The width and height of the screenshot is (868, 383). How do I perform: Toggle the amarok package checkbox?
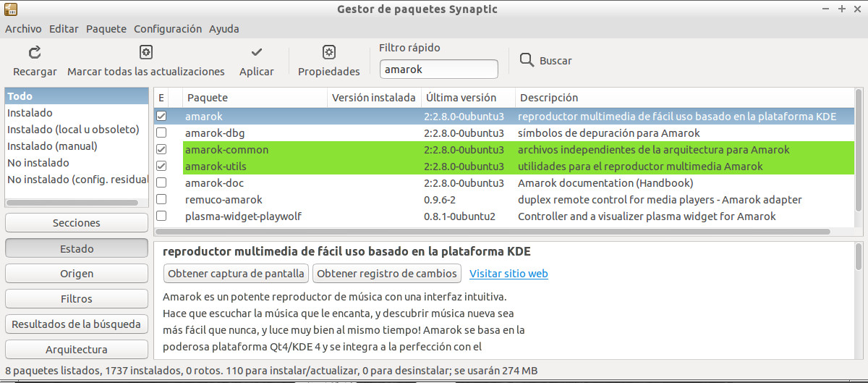point(161,116)
